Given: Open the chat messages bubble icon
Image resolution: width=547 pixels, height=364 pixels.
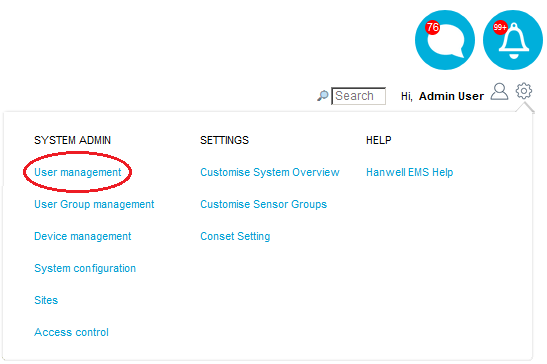Looking at the screenshot, I should click(x=445, y=40).
